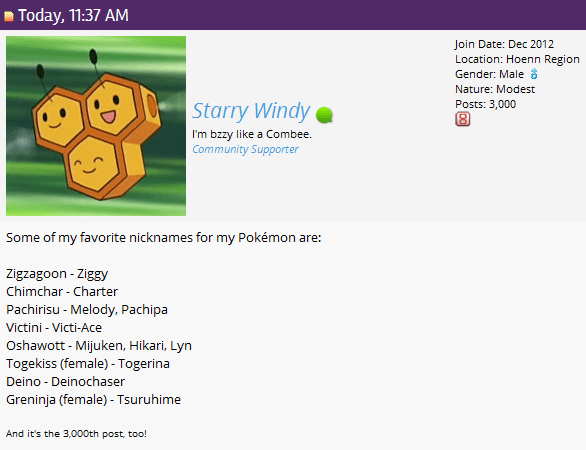Click the Nature: Modest text
The width and height of the screenshot is (586, 450).
(x=495, y=89)
